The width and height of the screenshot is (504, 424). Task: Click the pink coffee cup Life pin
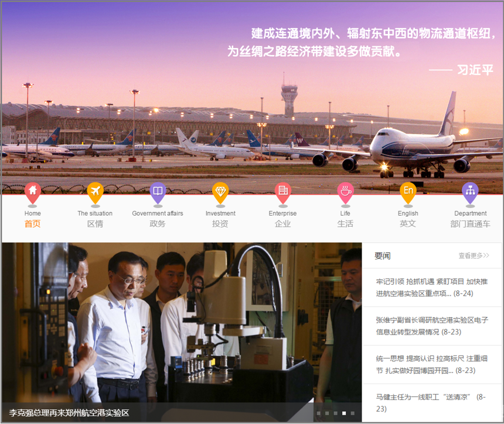point(345,193)
